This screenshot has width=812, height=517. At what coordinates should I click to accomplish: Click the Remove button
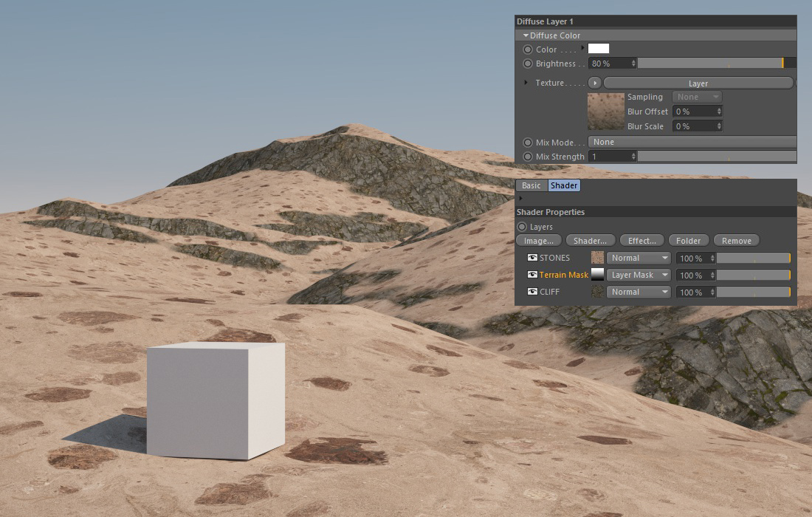(736, 241)
